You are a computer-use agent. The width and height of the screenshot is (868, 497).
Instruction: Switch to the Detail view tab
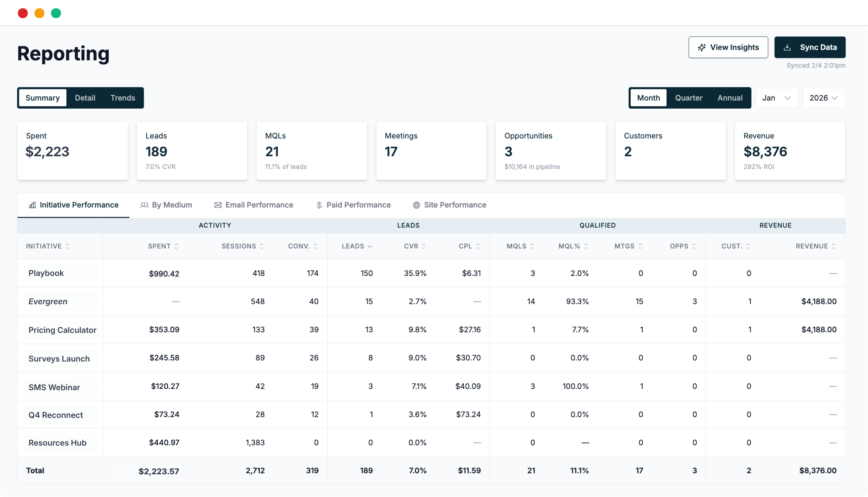pyautogui.click(x=85, y=98)
